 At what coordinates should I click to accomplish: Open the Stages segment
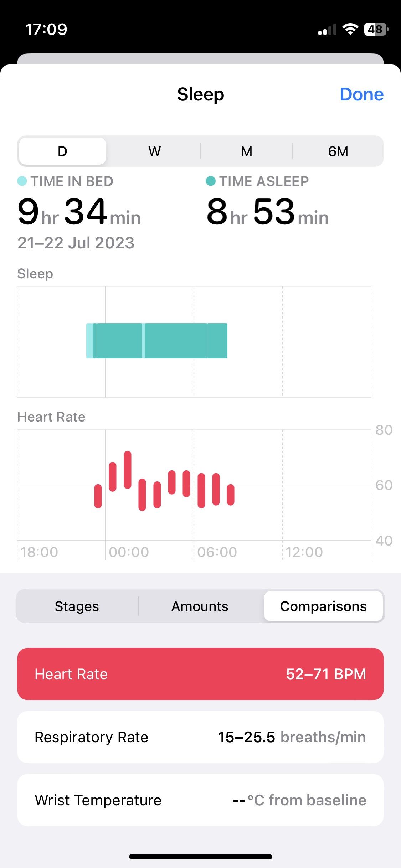[x=77, y=606]
